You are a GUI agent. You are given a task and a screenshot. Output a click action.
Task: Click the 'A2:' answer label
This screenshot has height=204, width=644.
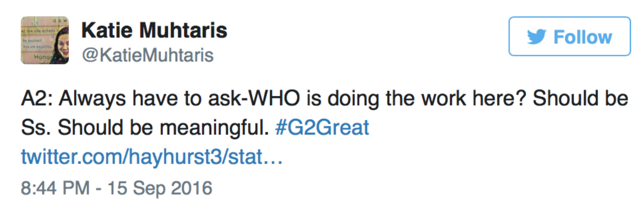37,99
